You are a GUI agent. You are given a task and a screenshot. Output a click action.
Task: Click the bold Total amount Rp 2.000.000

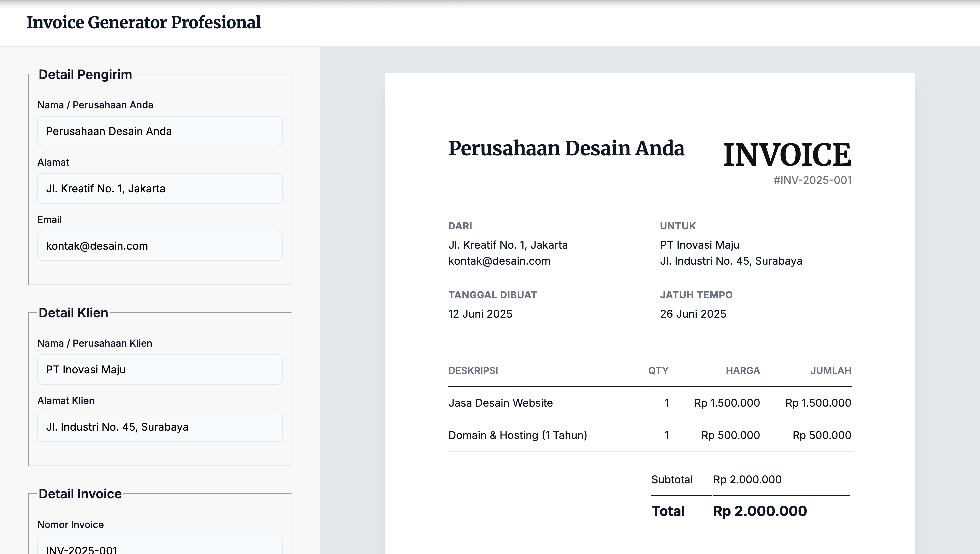tap(760, 511)
